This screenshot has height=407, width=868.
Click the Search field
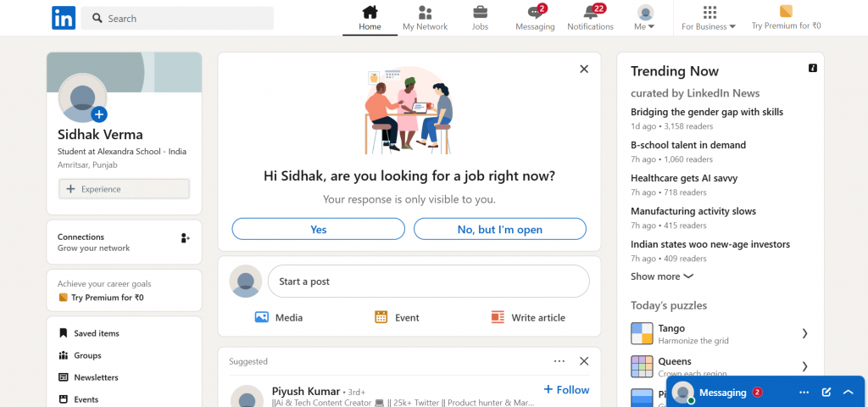[177, 19]
